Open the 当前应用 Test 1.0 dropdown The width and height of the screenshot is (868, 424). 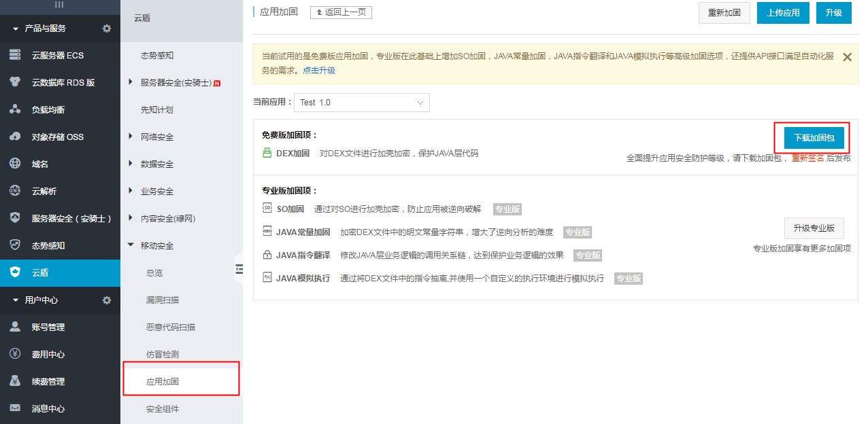[361, 103]
